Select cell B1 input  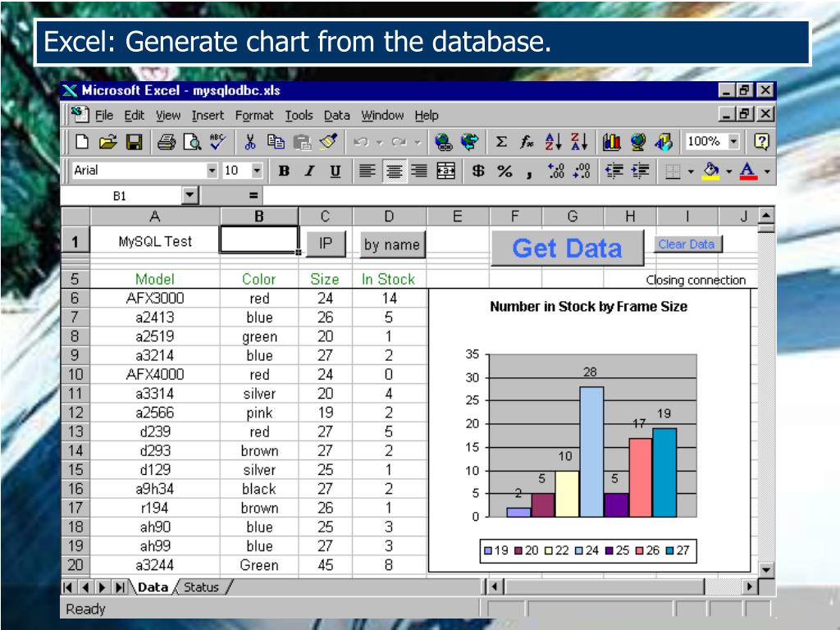point(258,240)
